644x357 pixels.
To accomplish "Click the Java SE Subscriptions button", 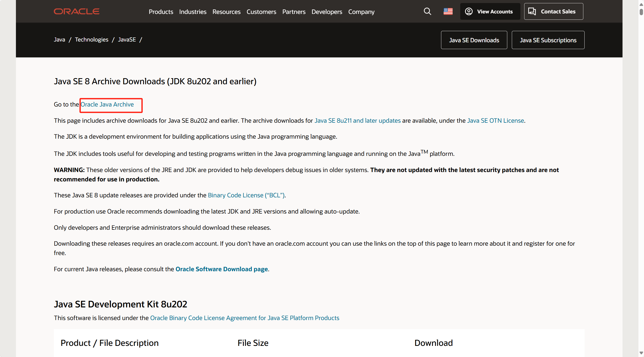I will point(548,40).
